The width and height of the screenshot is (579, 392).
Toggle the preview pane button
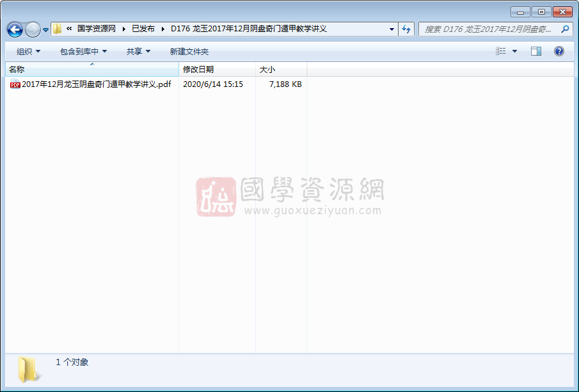tap(536, 51)
